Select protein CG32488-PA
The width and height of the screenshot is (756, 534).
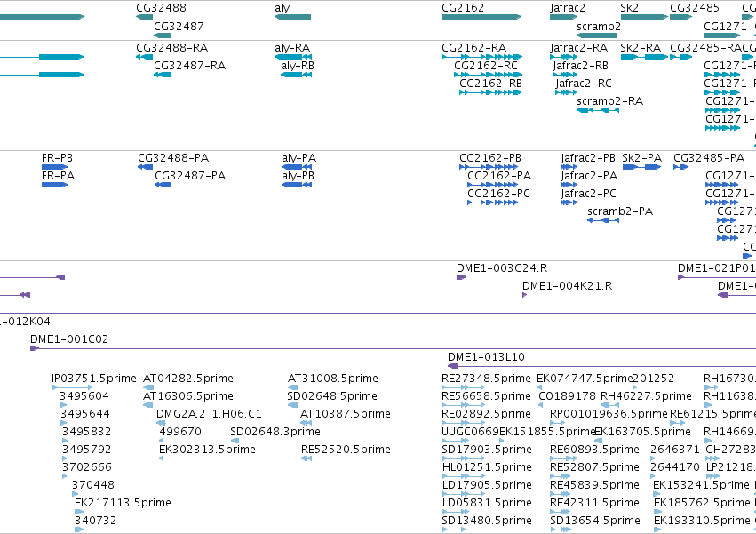coord(173,158)
